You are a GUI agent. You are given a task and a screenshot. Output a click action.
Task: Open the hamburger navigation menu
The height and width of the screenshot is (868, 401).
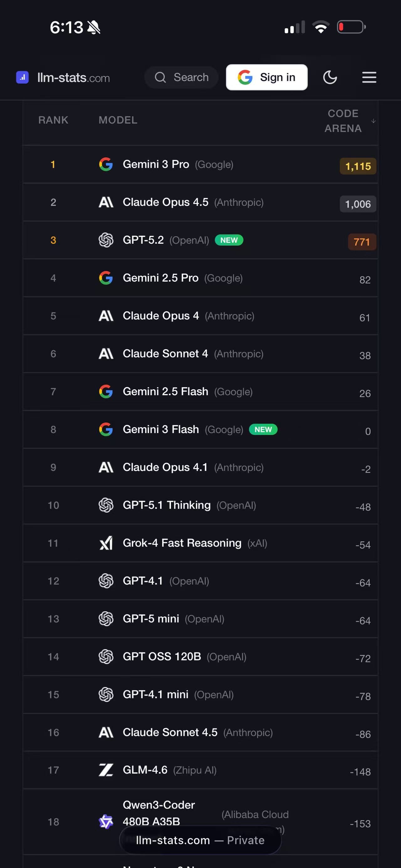tap(369, 77)
